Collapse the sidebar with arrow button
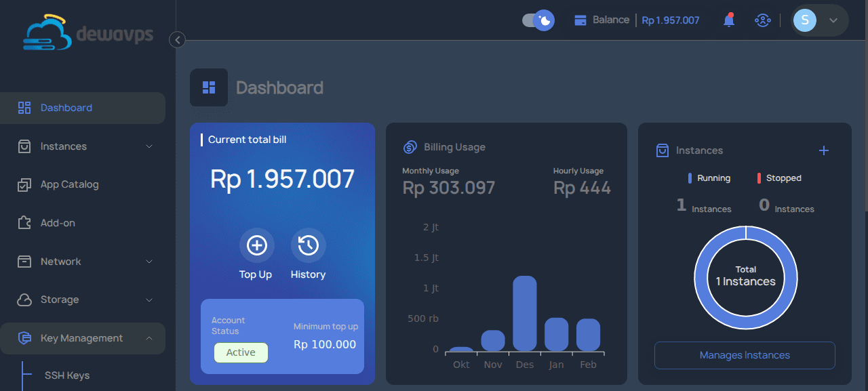Viewport: 868px width, 391px height. (x=177, y=40)
